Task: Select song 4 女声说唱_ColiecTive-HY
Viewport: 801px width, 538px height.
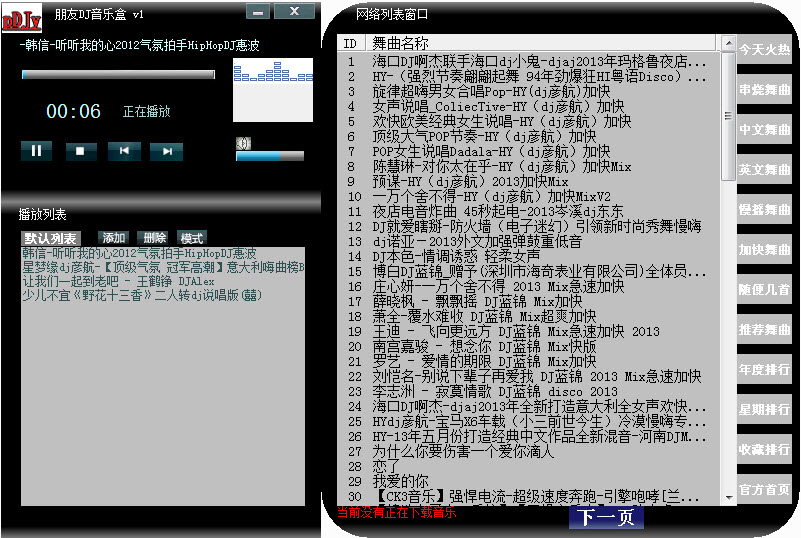Action: point(529,106)
